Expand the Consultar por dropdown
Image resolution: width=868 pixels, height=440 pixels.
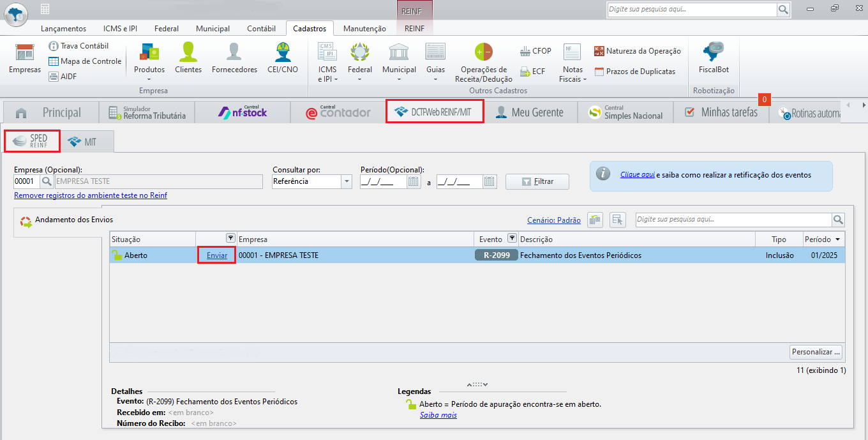(x=347, y=182)
